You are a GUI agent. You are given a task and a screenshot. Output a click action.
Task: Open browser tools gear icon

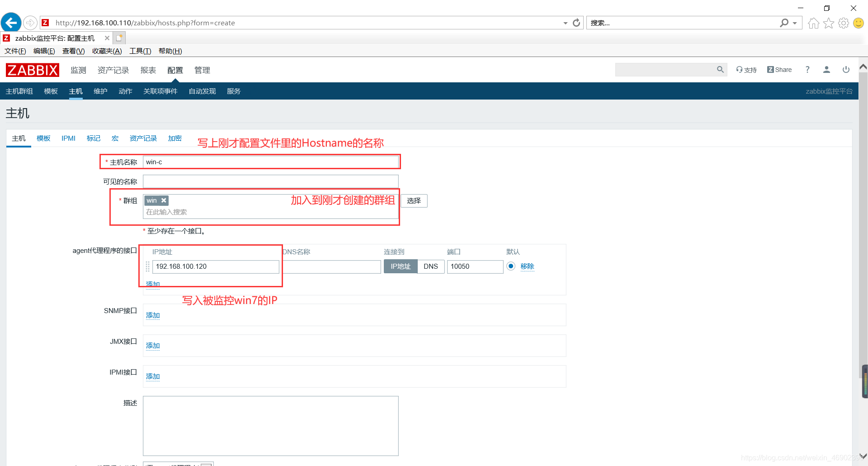point(843,23)
